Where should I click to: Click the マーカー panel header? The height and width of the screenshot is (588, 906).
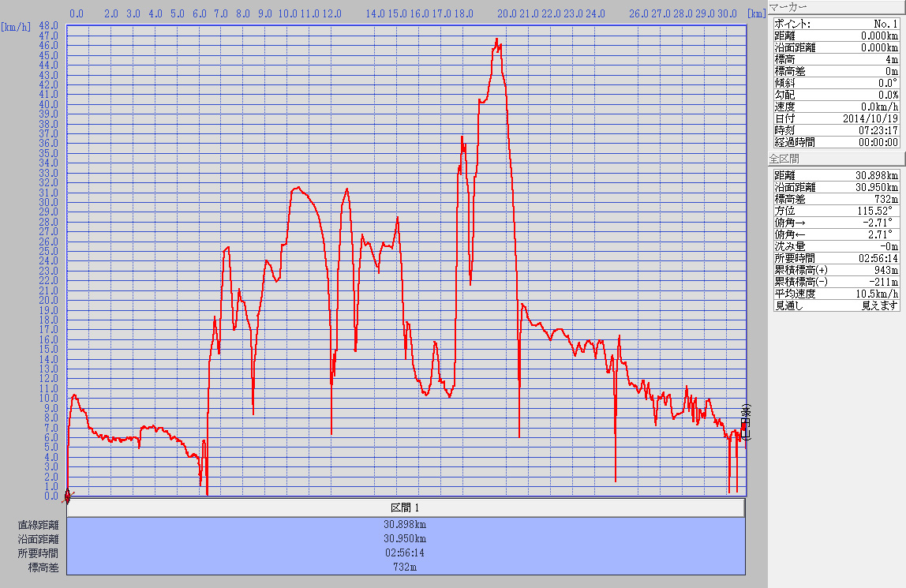[x=837, y=7]
